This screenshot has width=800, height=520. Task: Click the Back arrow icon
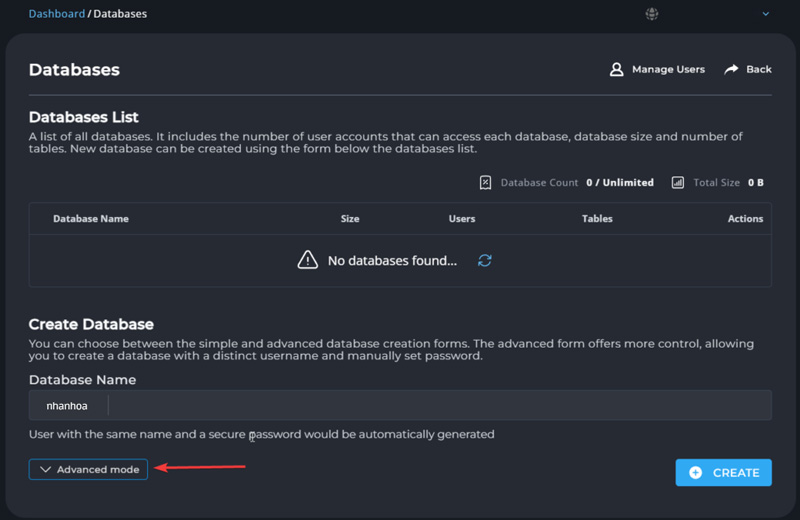pos(731,69)
